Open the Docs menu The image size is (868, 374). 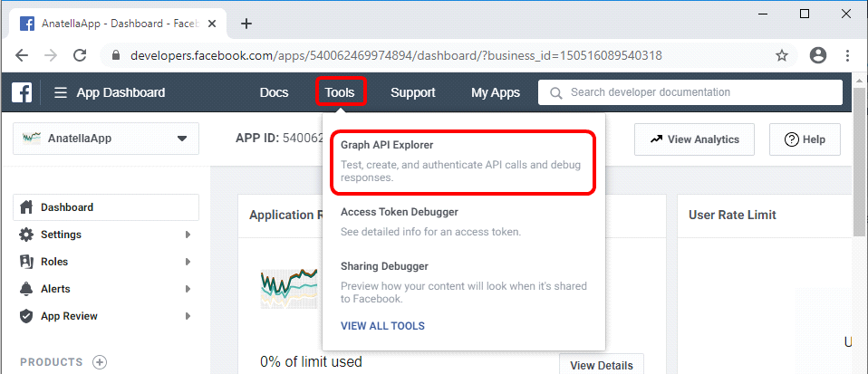274,92
